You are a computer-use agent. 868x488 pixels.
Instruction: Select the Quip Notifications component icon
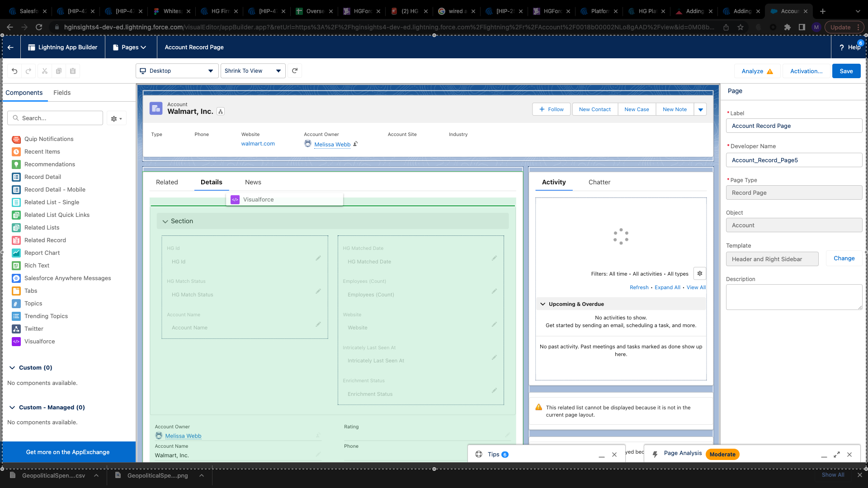[x=16, y=139]
